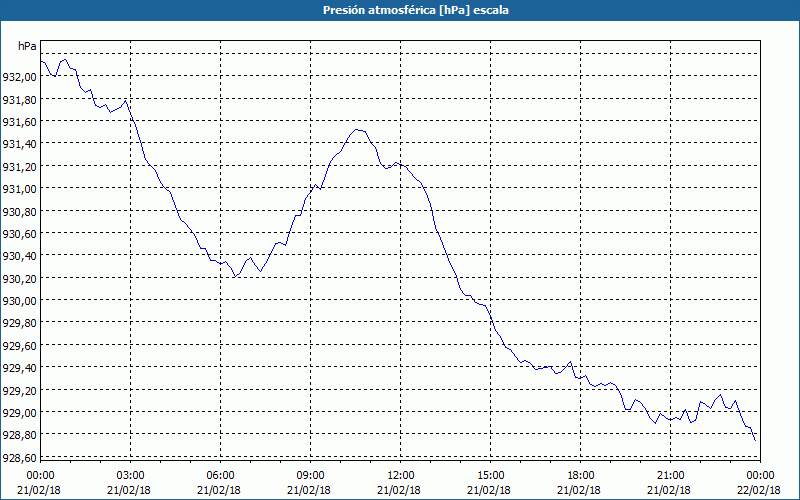
Task: Select the 930,60 y-axis value
Action: click(19, 233)
